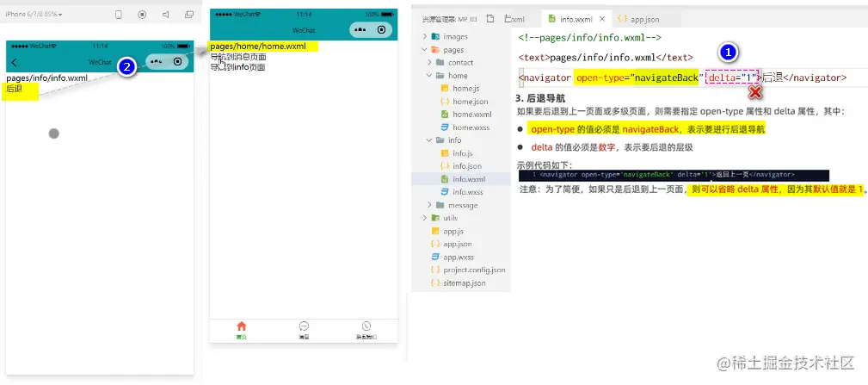Click the navigateBack value in editor code
The width and height of the screenshot is (868, 385).
coord(667,78)
